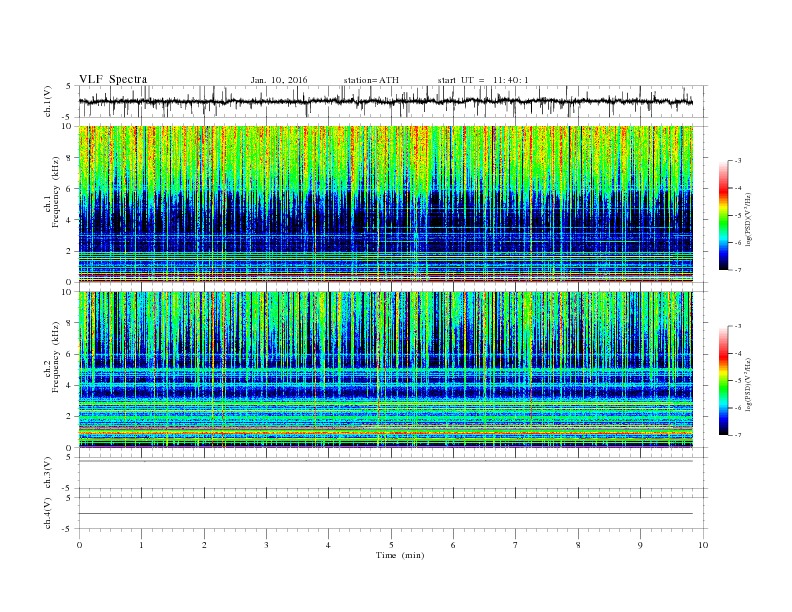Click the date 'Jan. 10, 2016'
This screenshot has height=612, width=792.
pos(279,80)
